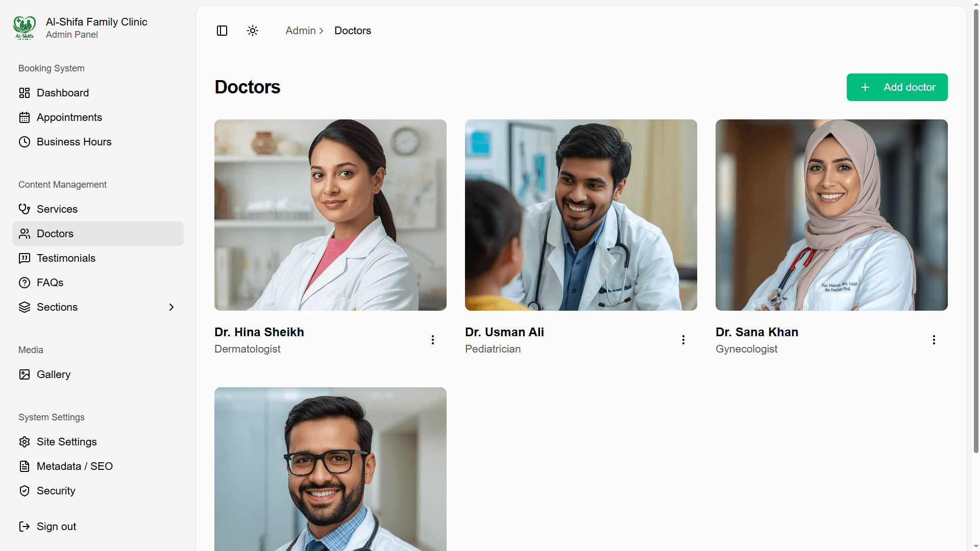The image size is (980, 551).
Task: Open options menu for Dr. Usman Ali
Action: [683, 340]
